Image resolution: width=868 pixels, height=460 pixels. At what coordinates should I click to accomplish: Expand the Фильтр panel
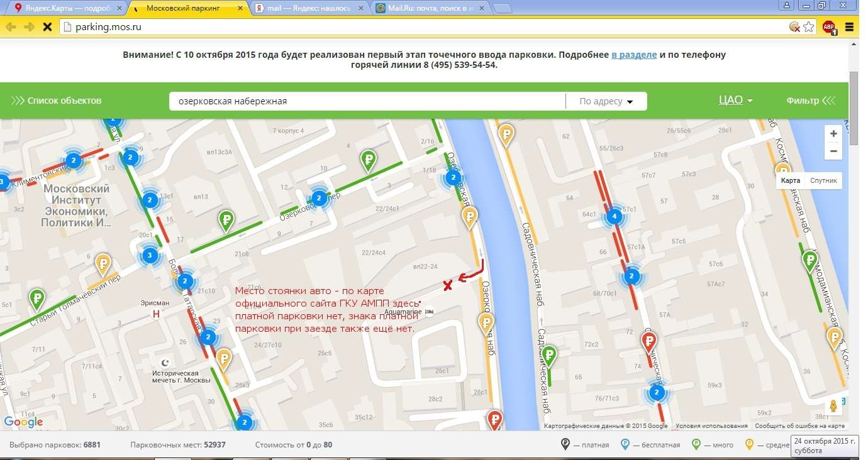(811, 101)
